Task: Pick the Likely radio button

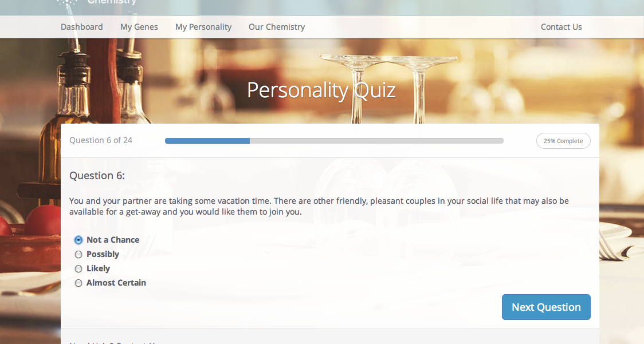Action: click(78, 268)
